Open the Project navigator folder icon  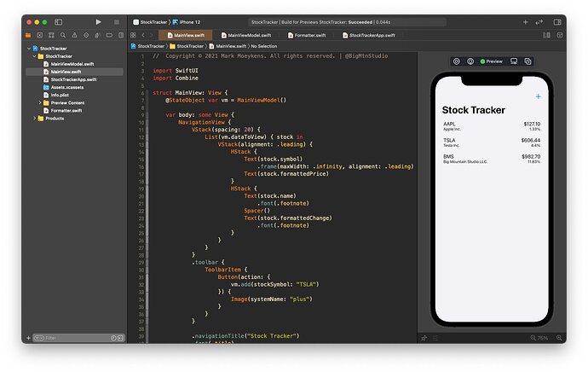coord(28,35)
